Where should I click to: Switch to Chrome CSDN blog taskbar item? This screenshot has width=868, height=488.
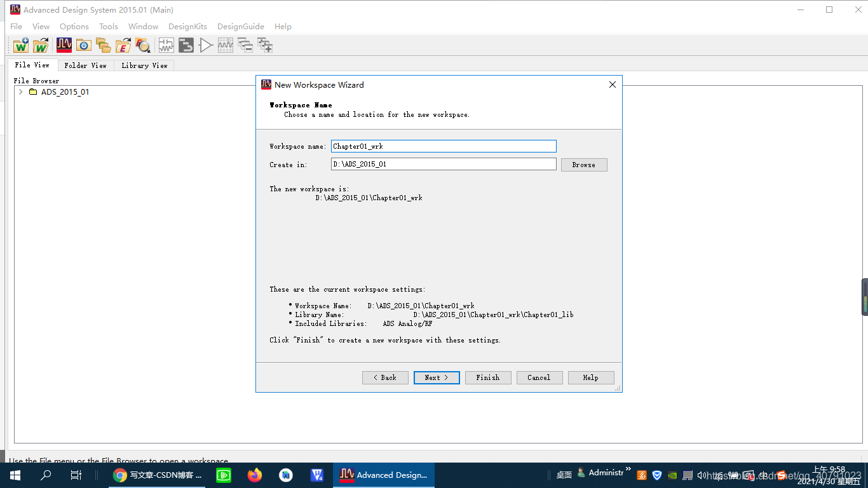(x=158, y=475)
